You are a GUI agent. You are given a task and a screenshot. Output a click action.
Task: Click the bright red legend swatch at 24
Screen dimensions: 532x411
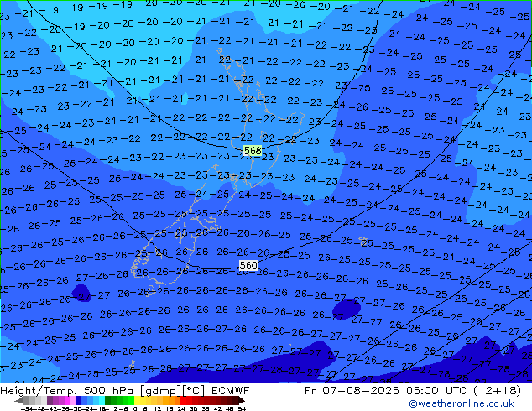(183, 400)
